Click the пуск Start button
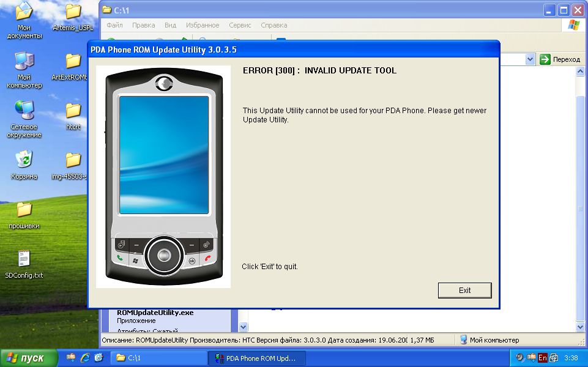 pos(29,358)
